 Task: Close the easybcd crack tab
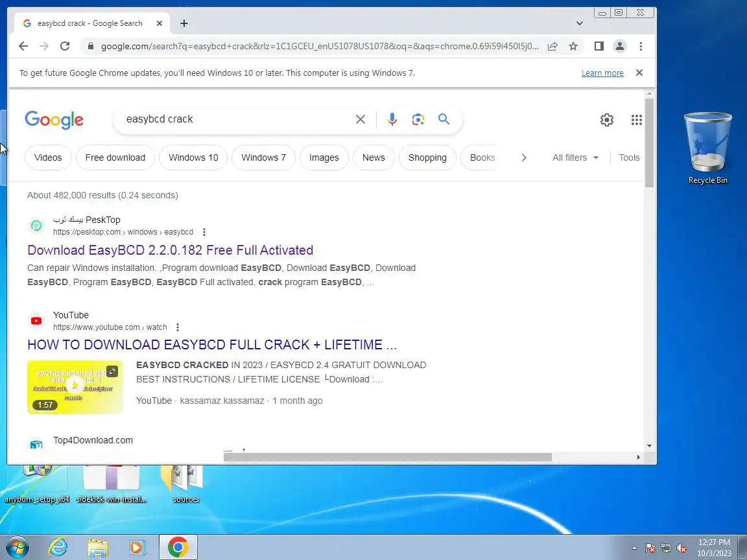pos(160,23)
